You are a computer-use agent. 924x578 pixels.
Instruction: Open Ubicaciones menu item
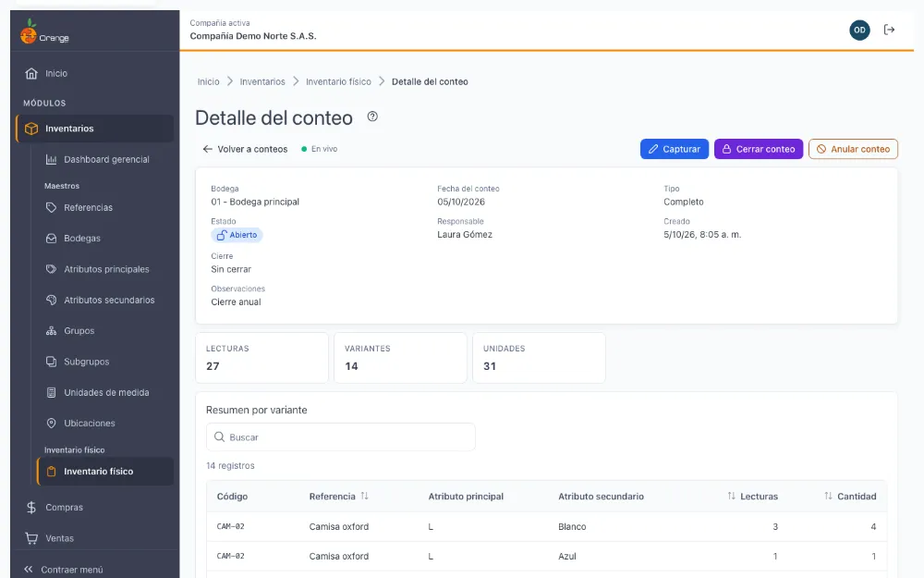104,423
